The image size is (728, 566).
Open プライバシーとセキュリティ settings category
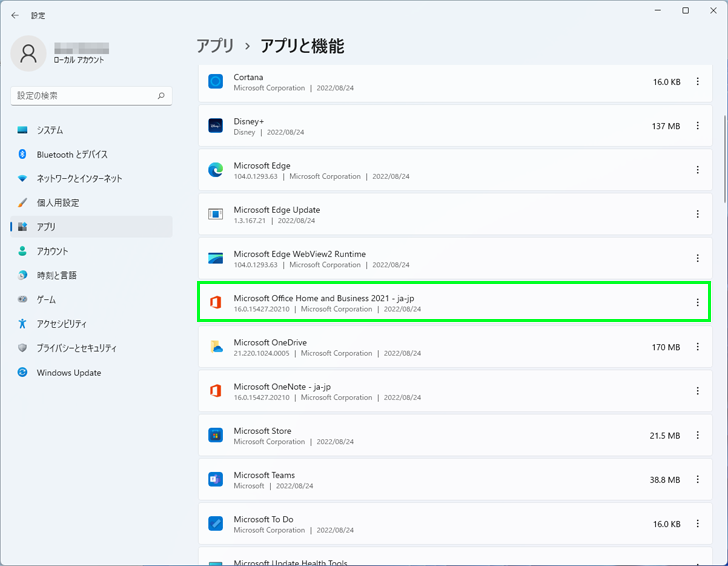[91, 348]
